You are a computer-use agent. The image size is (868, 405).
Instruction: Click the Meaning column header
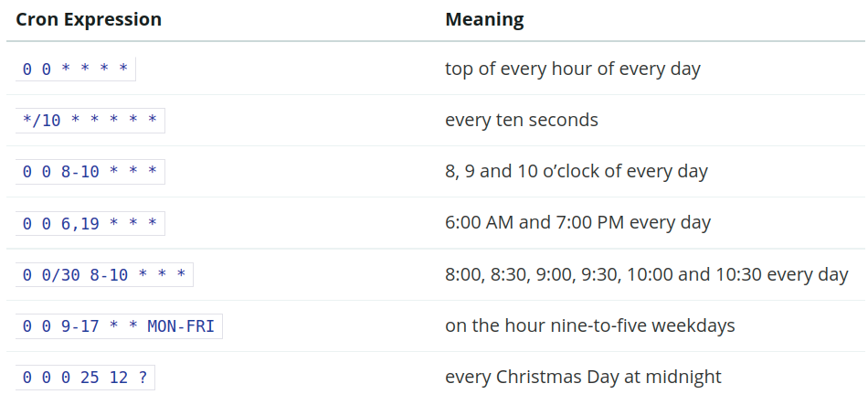pos(484,19)
